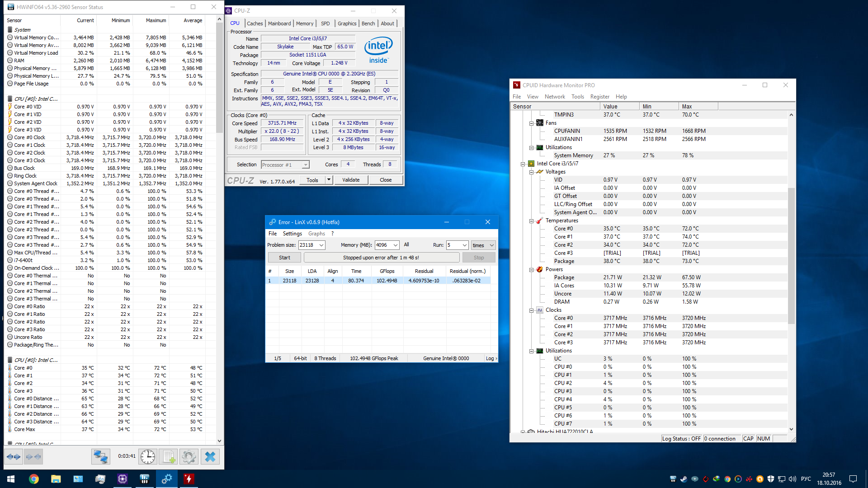
Task: Click the Log button in LinX
Action: (491, 358)
